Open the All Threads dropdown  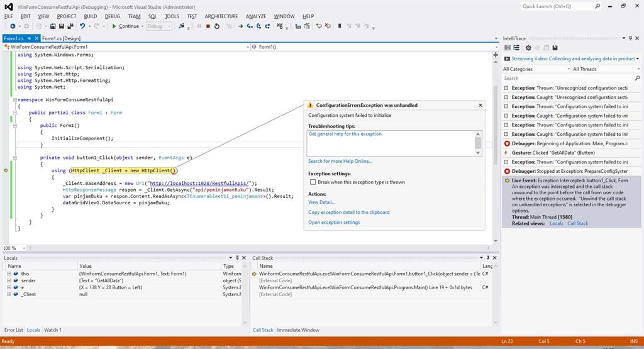[606, 69]
